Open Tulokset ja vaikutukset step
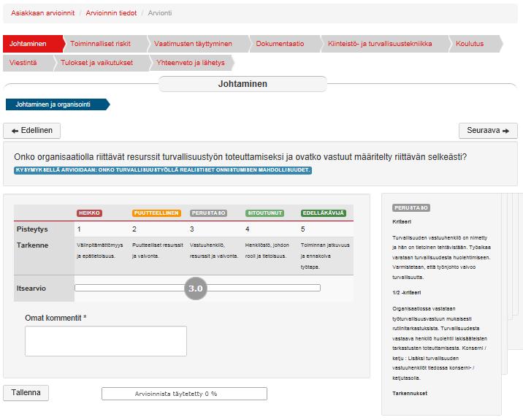The height and width of the screenshot is (420, 523). click(x=101, y=63)
